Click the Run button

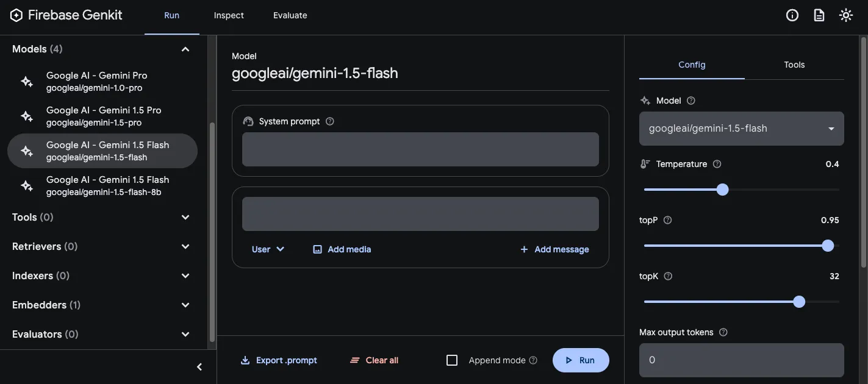pyautogui.click(x=581, y=360)
